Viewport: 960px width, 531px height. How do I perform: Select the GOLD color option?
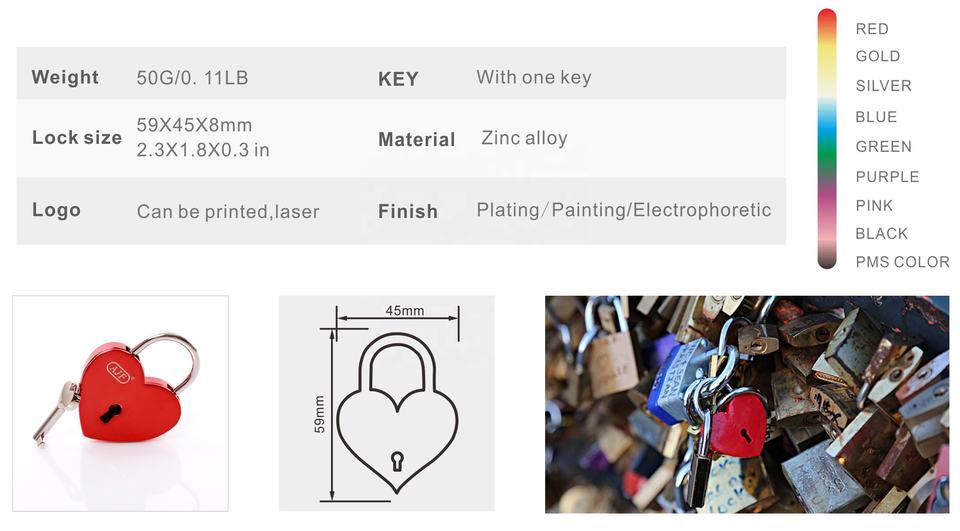click(x=878, y=56)
